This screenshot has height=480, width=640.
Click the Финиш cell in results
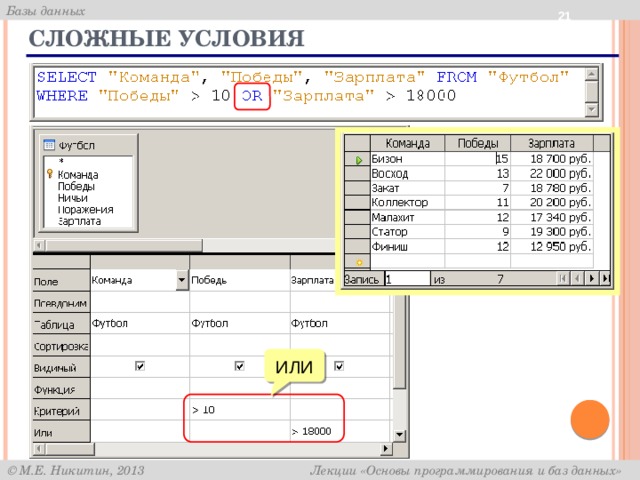point(407,247)
